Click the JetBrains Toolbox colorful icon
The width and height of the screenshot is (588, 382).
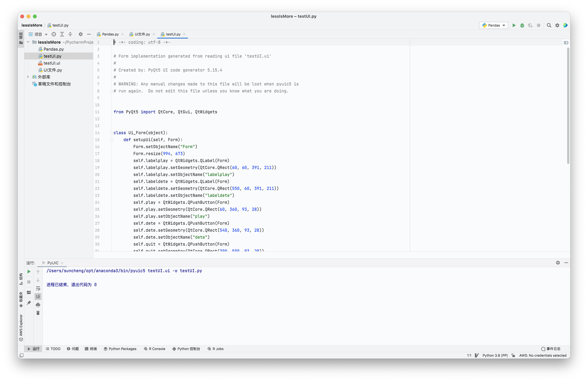click(565, 25)
